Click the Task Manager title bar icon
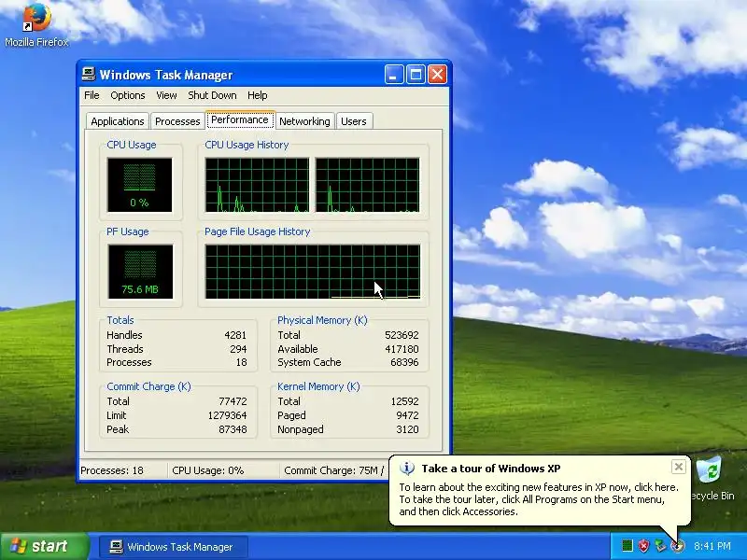Image resolution: width=747 pixels, height=560 pixels. click(89, 75)
